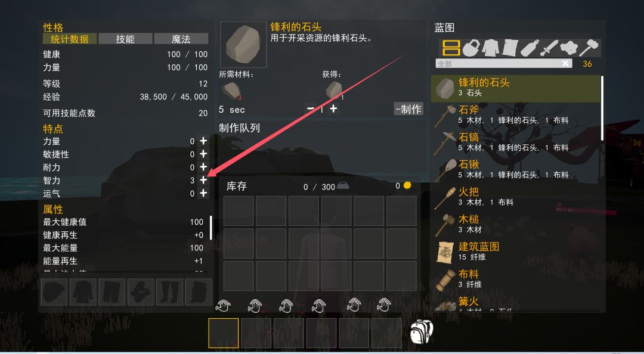The height and width of the screenshot is (354, 644).
Task: Click the blueprint list scrollbar
Action: [602, 108]
